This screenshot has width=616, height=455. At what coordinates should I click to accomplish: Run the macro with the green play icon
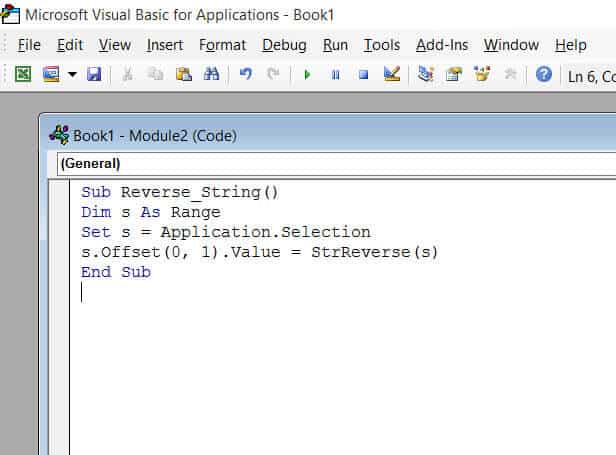(x=307, y=74)
